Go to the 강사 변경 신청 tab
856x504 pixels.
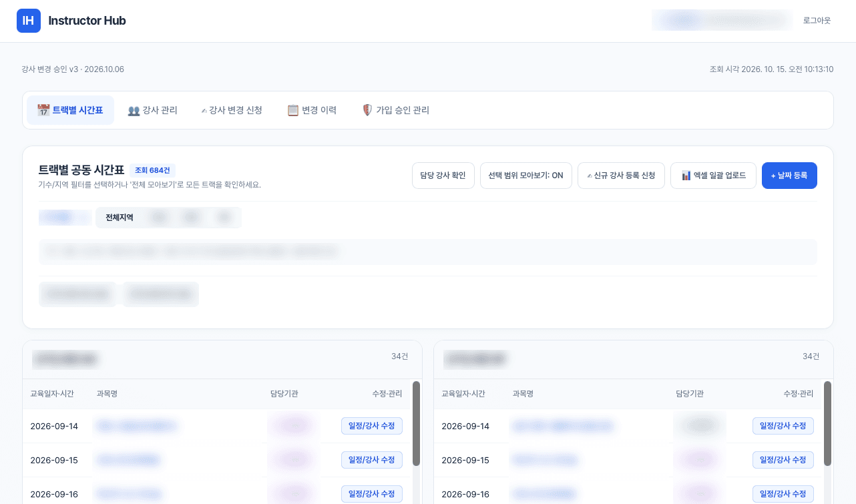[x=231, y=110]
